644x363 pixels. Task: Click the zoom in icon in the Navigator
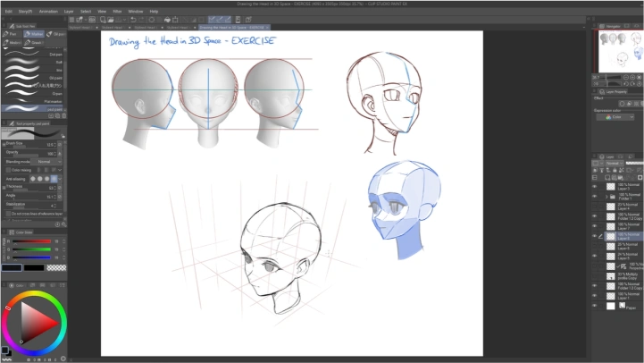click(x=632, y=77)
